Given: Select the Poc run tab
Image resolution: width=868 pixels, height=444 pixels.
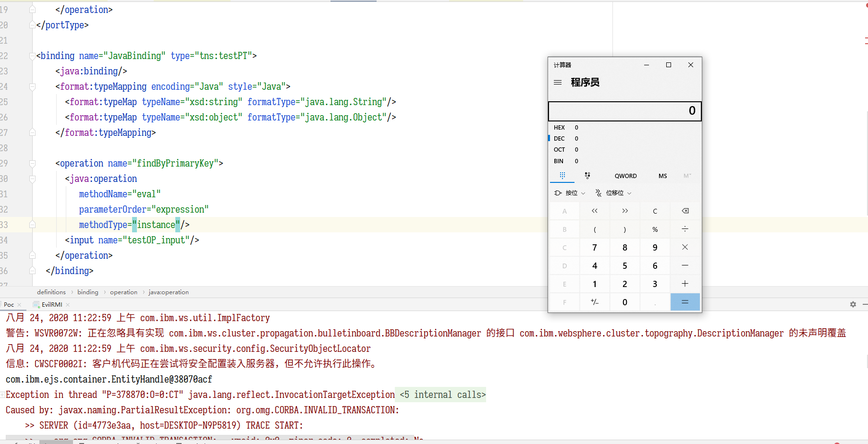Looking at the screenshot, I should point(9,305).
